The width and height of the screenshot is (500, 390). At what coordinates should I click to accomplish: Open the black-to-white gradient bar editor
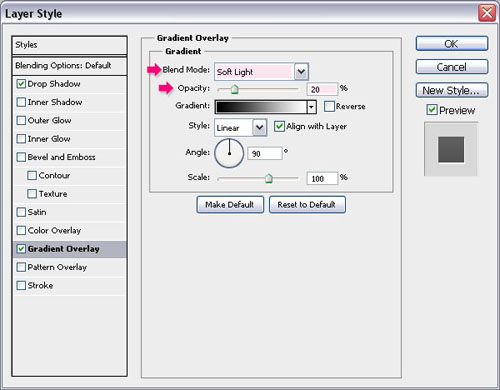261,107
